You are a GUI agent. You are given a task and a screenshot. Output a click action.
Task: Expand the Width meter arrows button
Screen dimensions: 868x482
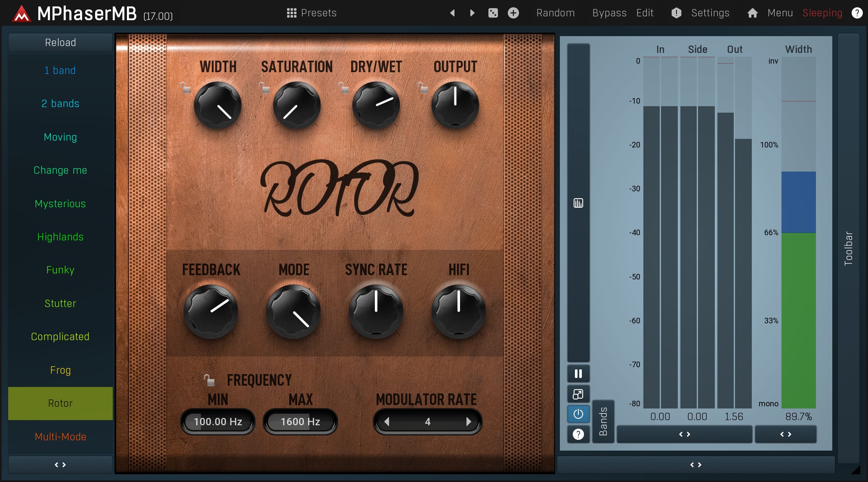785,434
